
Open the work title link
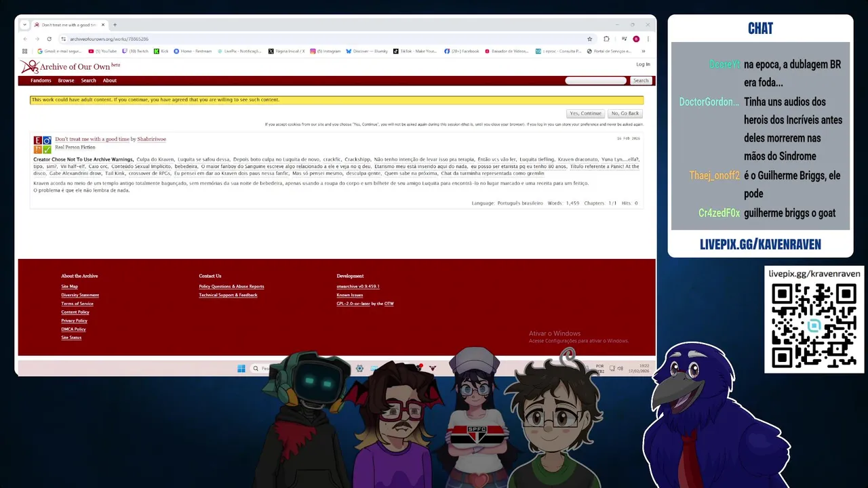(x=92, y=139)
